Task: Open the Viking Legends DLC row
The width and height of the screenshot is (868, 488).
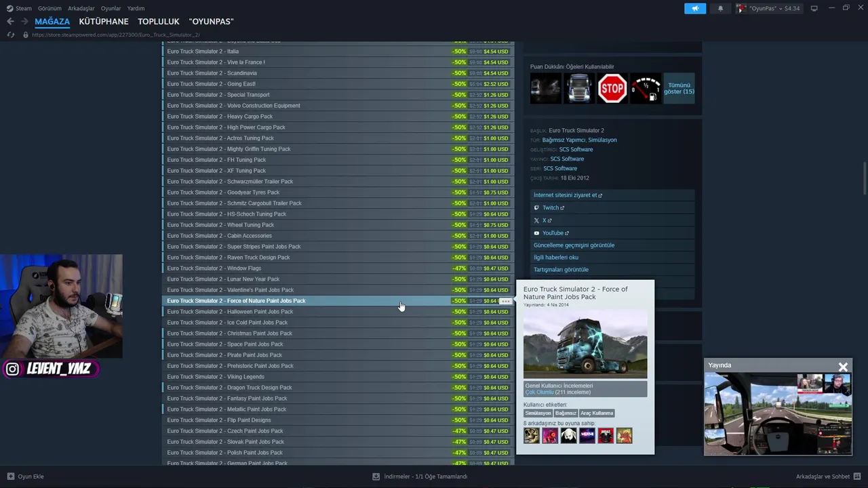Action: coord(338,377)
